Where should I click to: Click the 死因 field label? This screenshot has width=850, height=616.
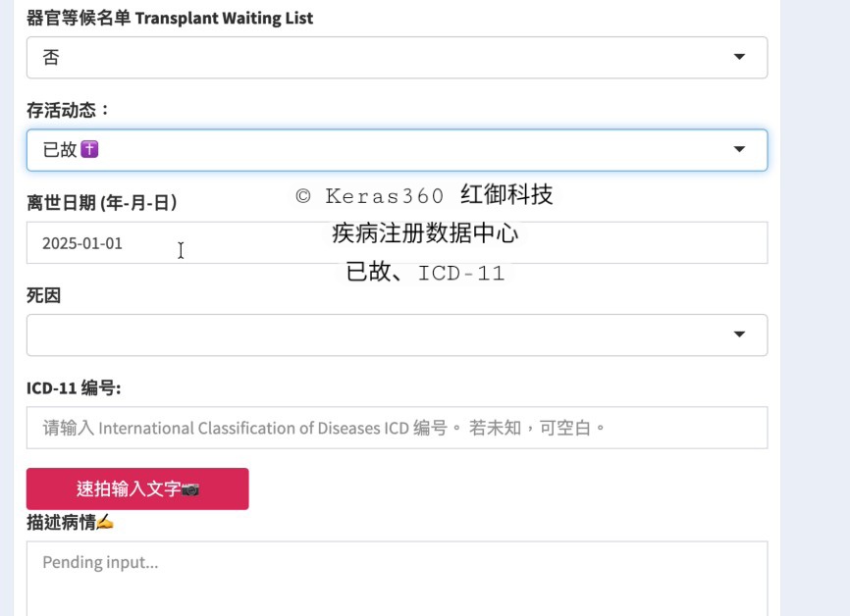pyautogui.click(x=44, y=295)
